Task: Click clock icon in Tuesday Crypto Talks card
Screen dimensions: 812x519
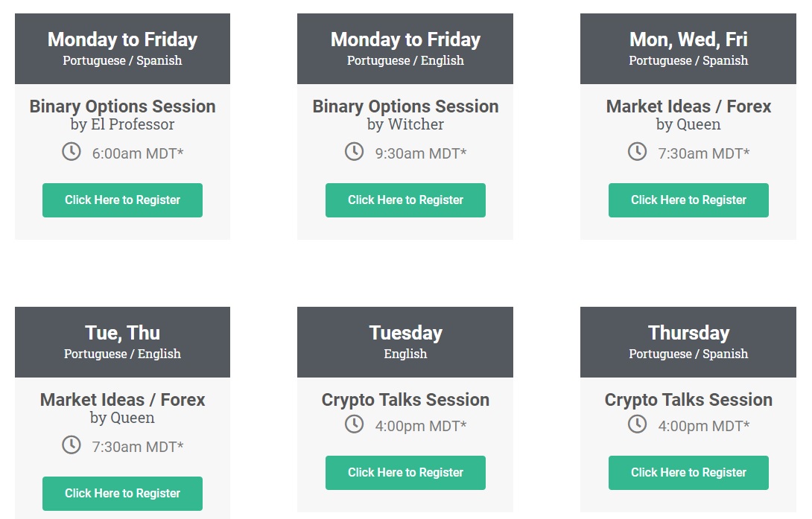Action: 354,424
